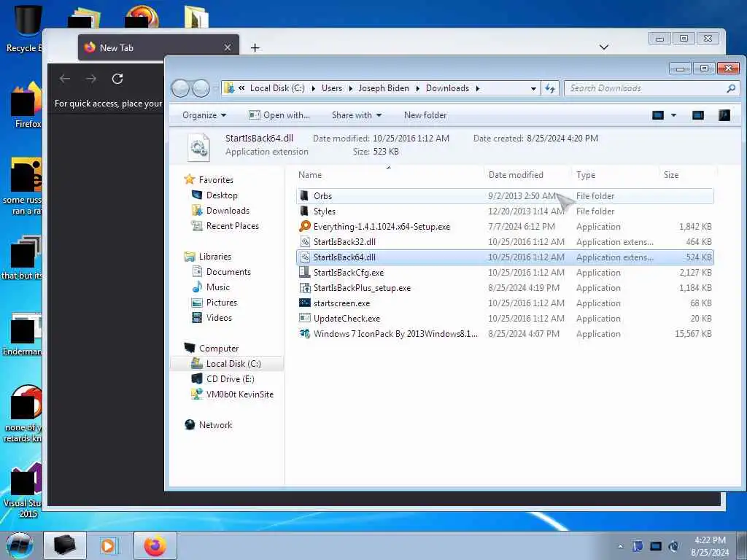
Task: Expand the Firefox list all tabs chevron
Action: tap(603, 47)
